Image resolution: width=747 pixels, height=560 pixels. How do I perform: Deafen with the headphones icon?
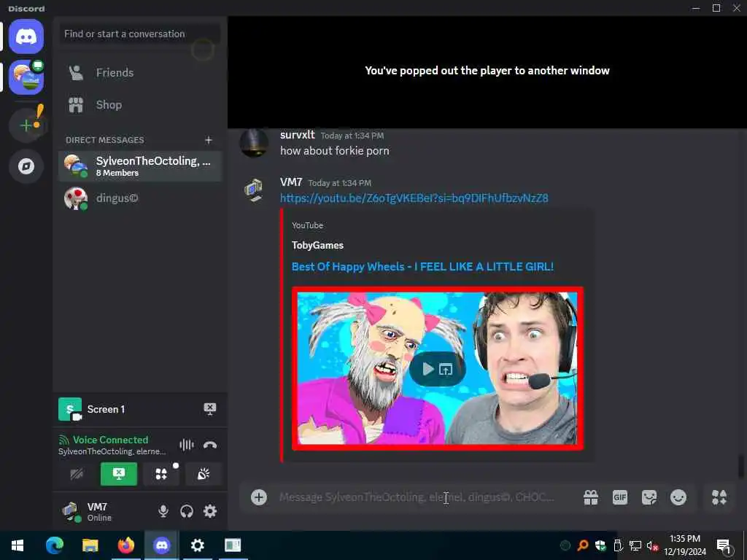186,511
